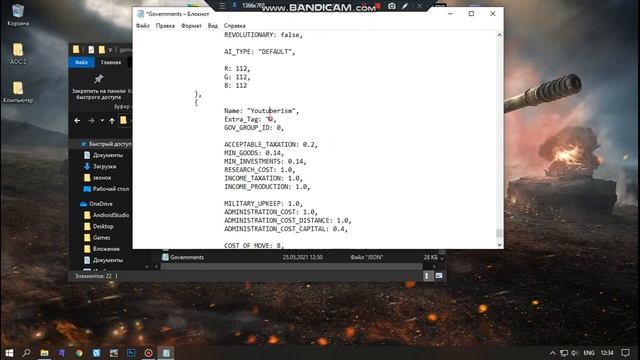This screenshot has height=360, width=640.
Task: Click Notepad taskbar button
Action: [x=166, y=353]
